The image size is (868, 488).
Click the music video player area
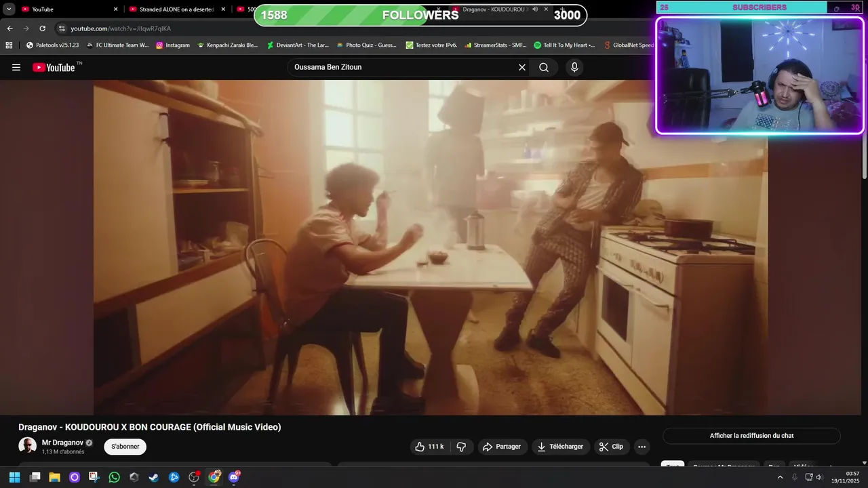pyautogui.click(x=431, y=247)
